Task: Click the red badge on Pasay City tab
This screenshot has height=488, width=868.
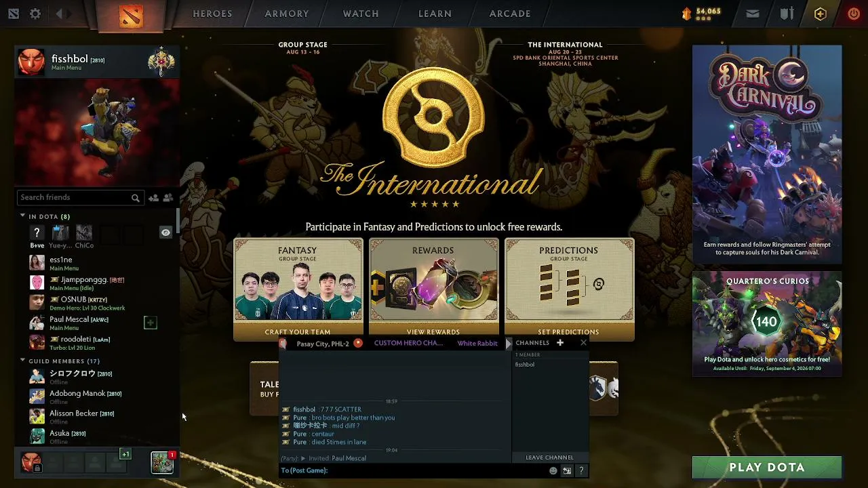Action: (358, 343)
